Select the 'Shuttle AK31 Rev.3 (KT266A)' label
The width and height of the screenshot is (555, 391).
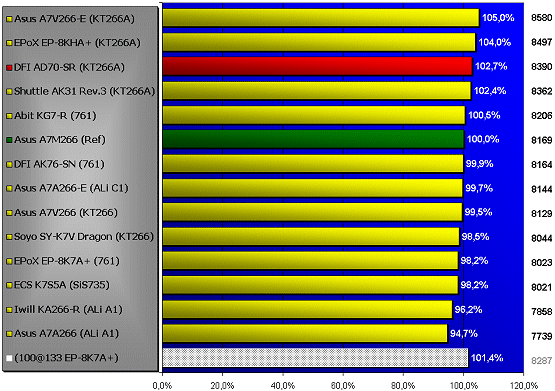click(x=85, y=91)
